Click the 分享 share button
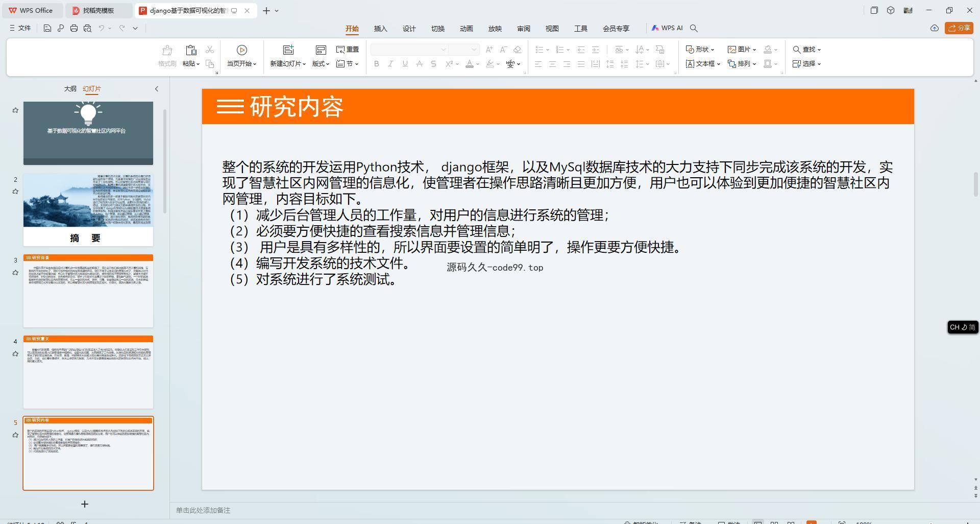 click(x=959, y=28)
